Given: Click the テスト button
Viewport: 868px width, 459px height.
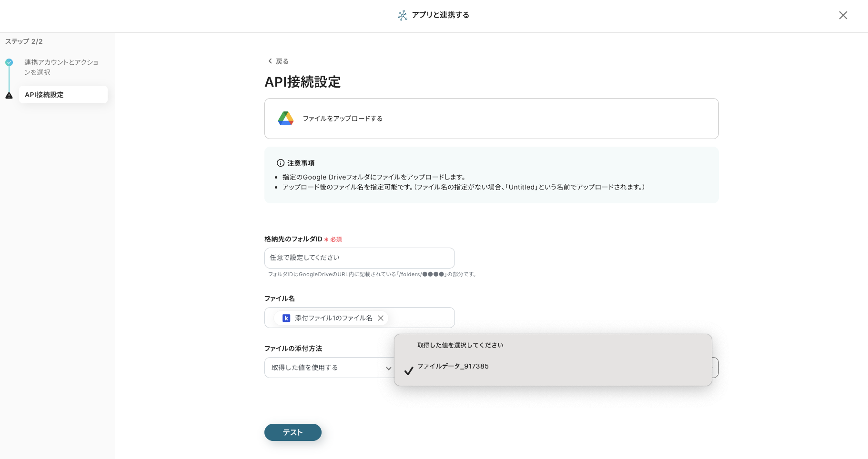Looking at the screenshot, I should tap(293, 432).
